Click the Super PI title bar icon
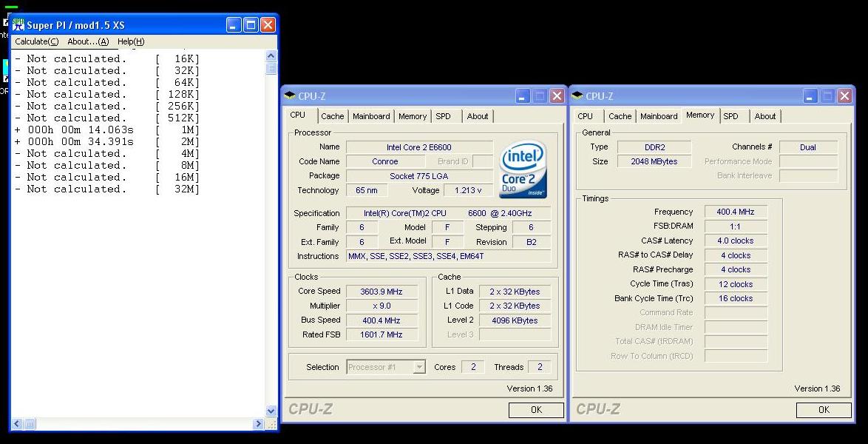 point(18,25)
